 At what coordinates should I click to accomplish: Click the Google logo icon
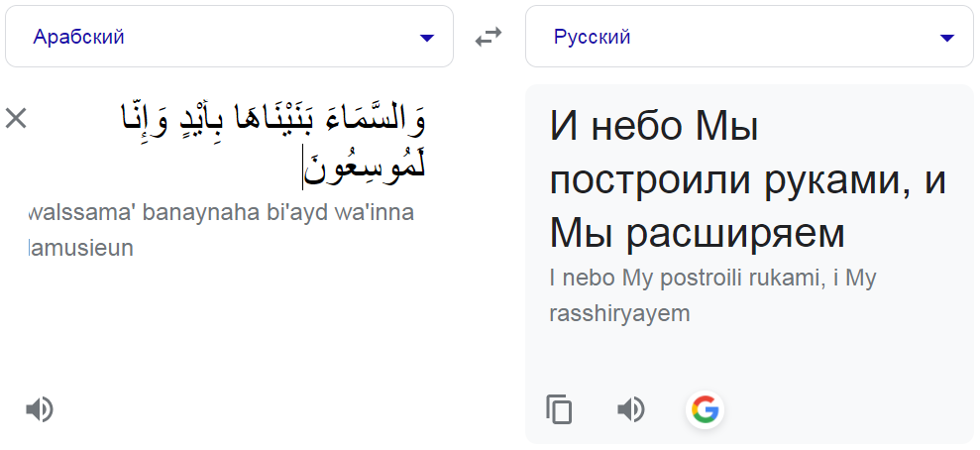706,409
